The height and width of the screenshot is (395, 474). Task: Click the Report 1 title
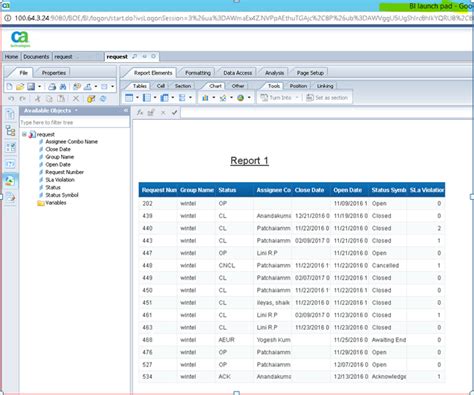[x=250, y=161]
